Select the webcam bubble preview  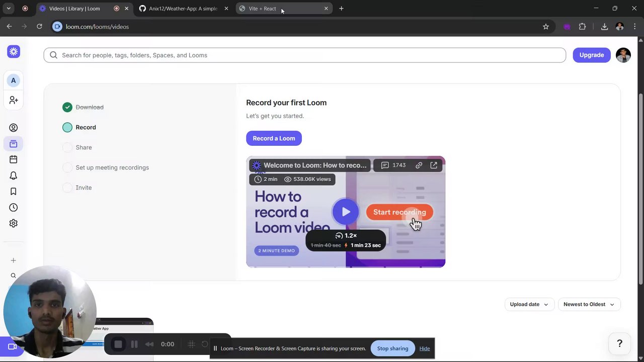49,312
